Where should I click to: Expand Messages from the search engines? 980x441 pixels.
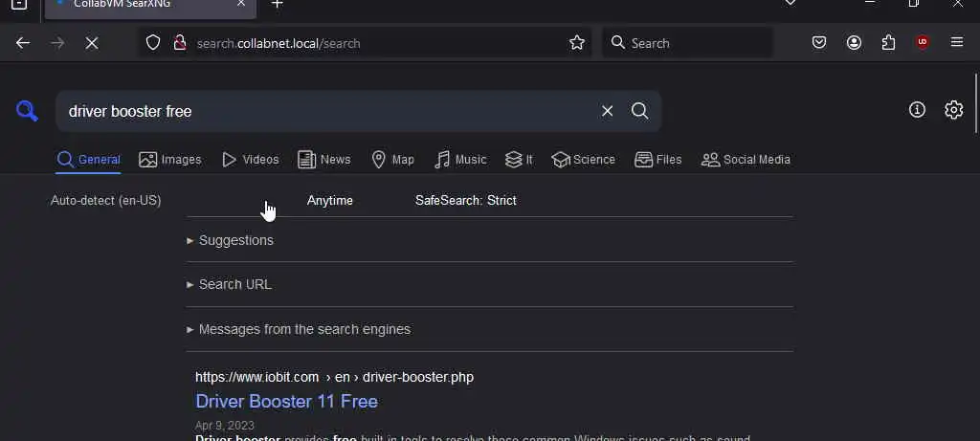(x=299, y=329)
